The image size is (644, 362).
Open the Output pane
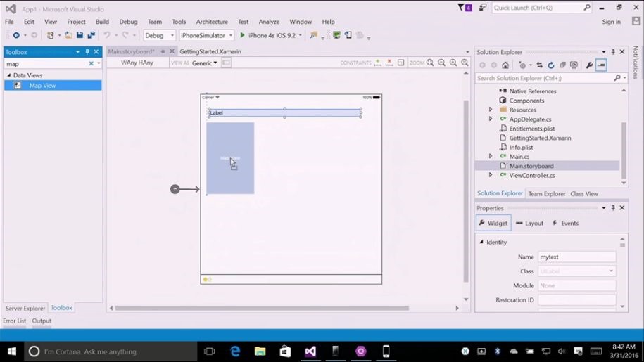tap(42, 321)
